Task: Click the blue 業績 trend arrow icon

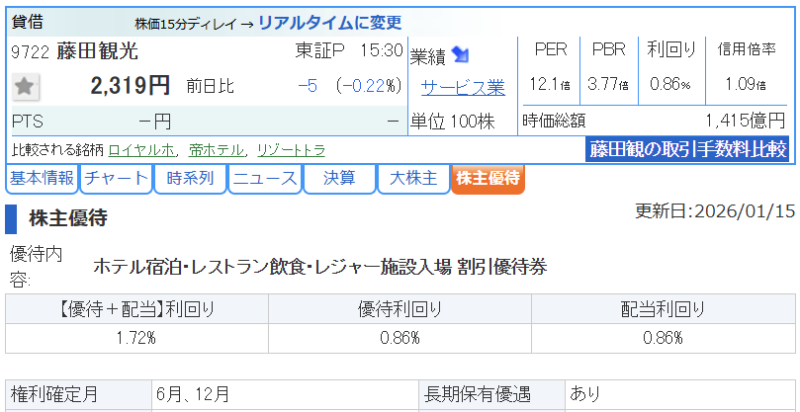Action: [x=461, y=54]
